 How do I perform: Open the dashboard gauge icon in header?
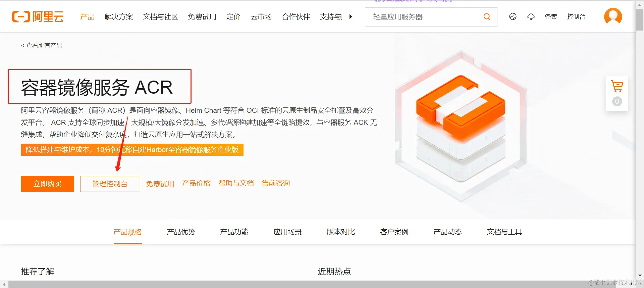click(x=513, y=16)
